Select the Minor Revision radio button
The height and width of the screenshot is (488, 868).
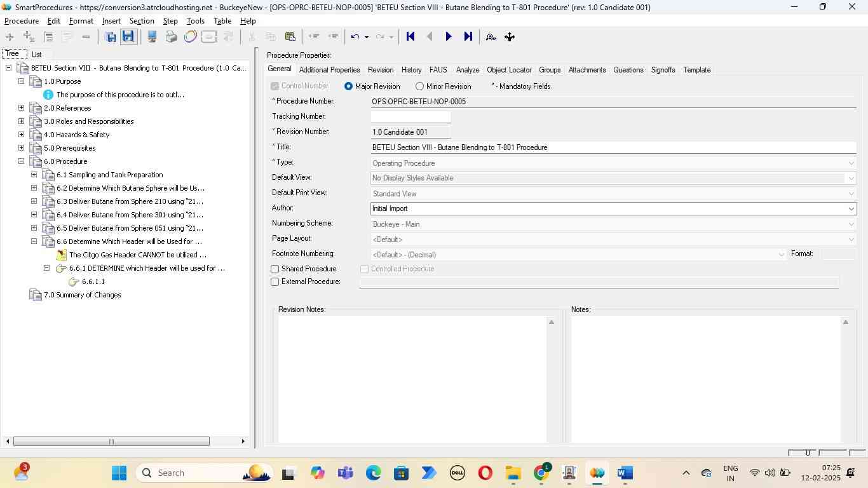click(419, 86)
